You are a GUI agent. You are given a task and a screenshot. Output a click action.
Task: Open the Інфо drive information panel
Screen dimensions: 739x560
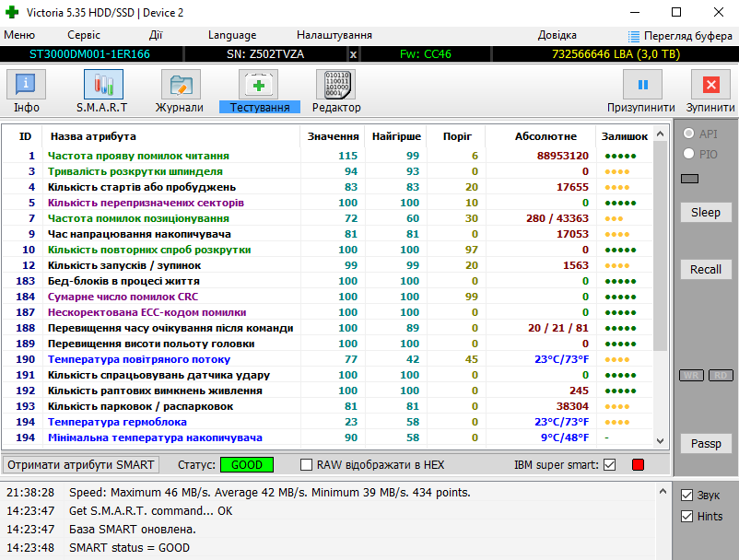[x=27, y=86]
